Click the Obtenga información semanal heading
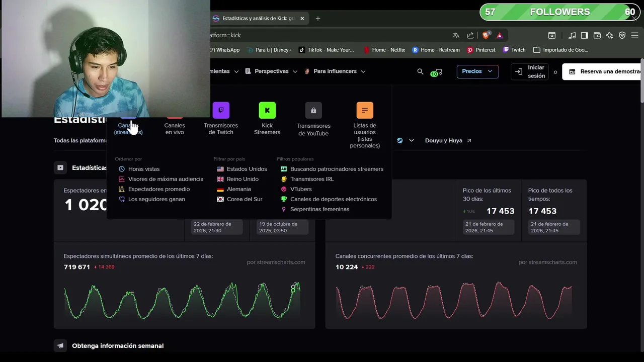The height and width of the screenshot is (362, 644). tap(118, 346)
